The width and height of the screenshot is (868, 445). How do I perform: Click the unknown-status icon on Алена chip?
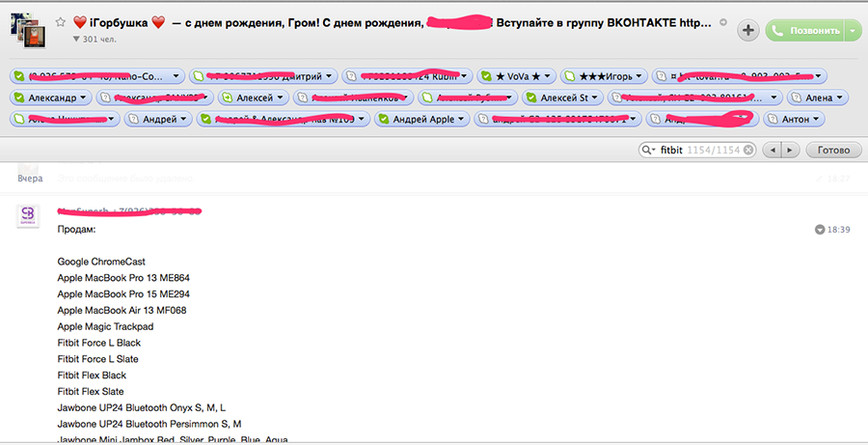click(x=796, y=97)
